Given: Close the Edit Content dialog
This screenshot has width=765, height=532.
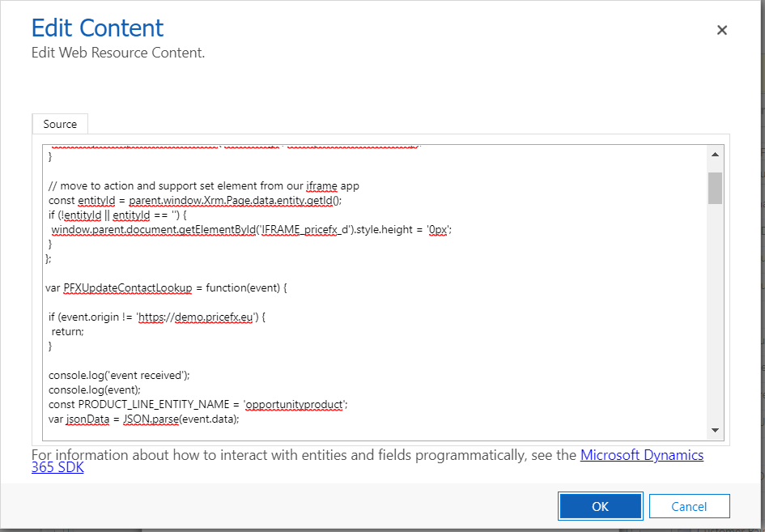Looking at the screenshot, I should 721,30.
